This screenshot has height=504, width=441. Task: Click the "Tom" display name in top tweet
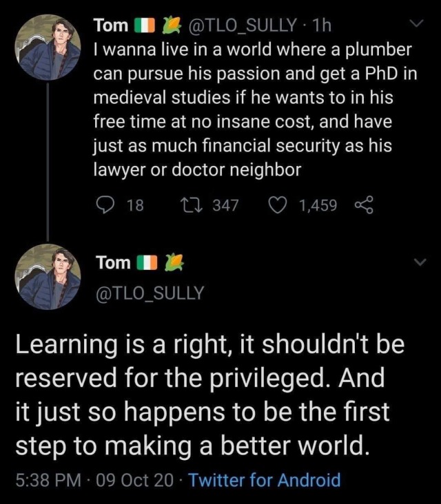[110, 25]
